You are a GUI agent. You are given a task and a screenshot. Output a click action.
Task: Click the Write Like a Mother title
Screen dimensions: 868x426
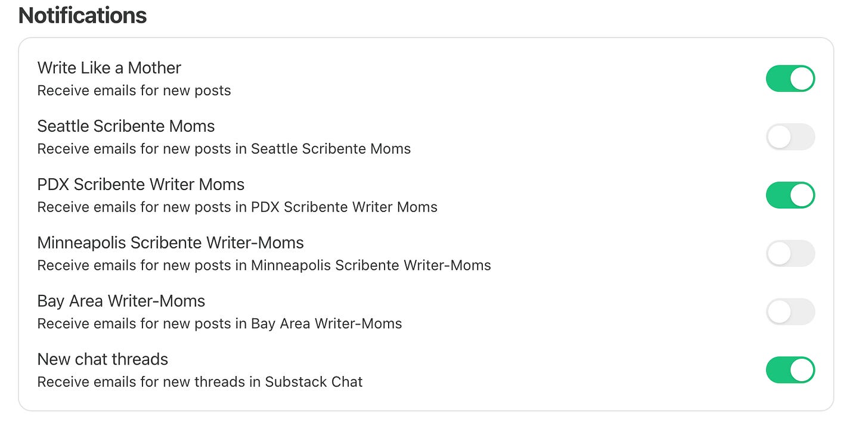(109, 68)
